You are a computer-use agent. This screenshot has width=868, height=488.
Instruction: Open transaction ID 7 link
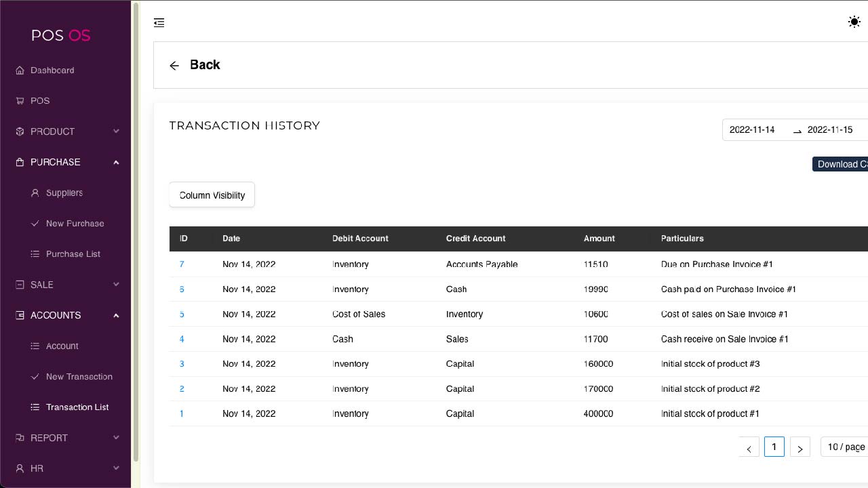tap(182, 264)
